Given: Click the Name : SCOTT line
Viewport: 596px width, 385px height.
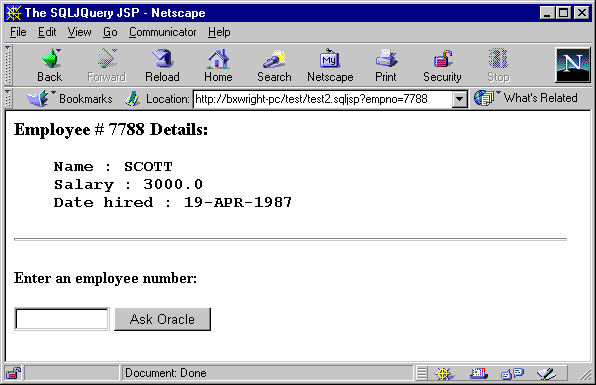Looking at the screenshot, I should [113, 166].
